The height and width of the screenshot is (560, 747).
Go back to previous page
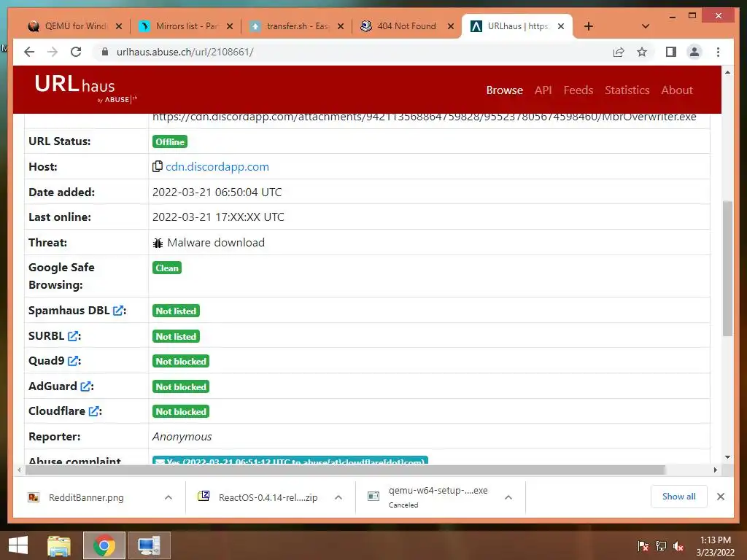(x=29, y=52)
